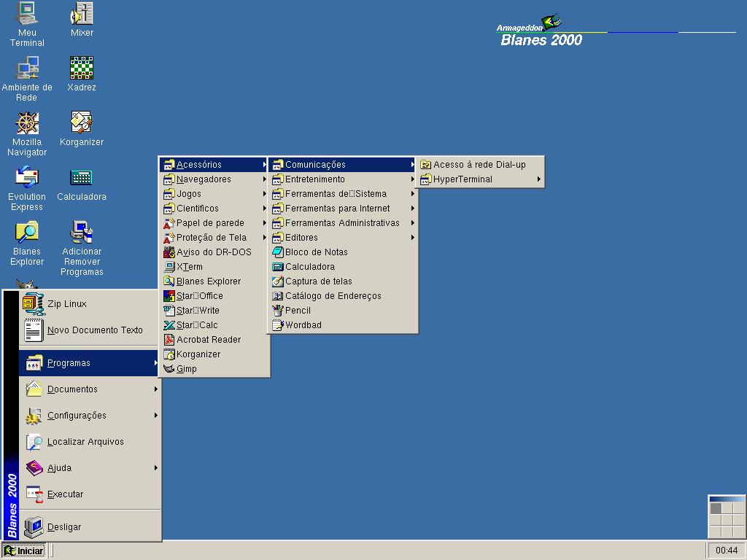Click the Acesso à rede Dial-up icon
Image resolution: width=747 pixels, height=560 pixels.
tap(425, 165)
